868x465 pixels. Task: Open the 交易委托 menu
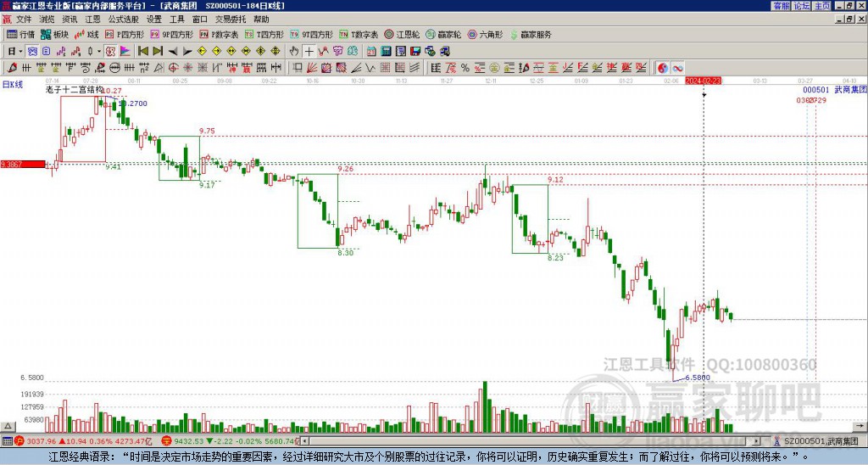[231, 20]
